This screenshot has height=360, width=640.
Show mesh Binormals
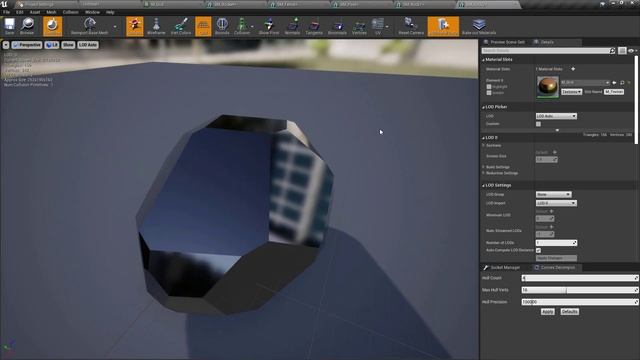(x=337, y=26)
